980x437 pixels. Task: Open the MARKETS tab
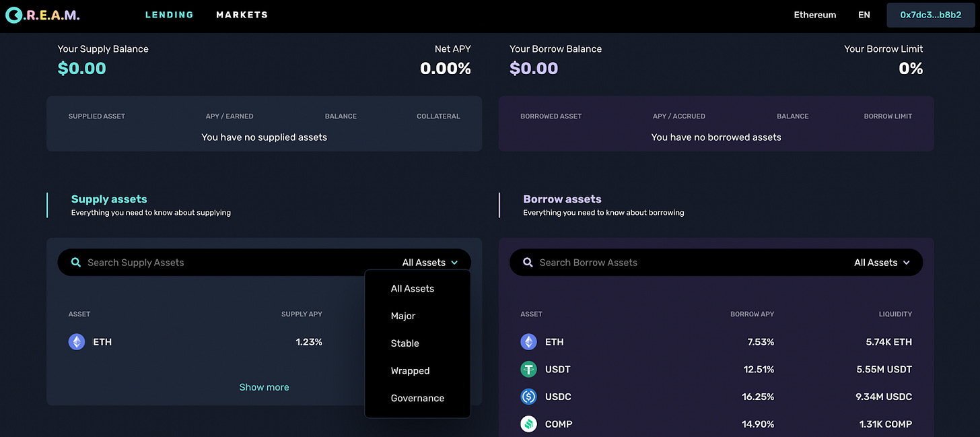click(x=242, y=15)
